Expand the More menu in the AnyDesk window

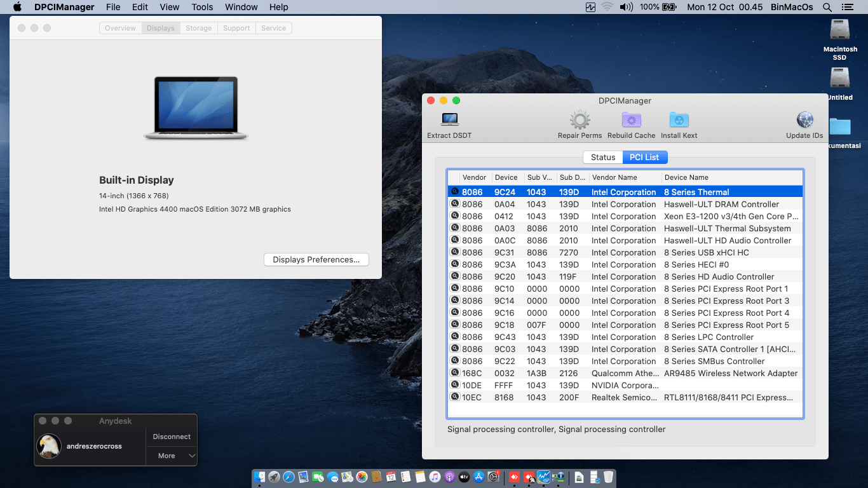coord(171,456)
